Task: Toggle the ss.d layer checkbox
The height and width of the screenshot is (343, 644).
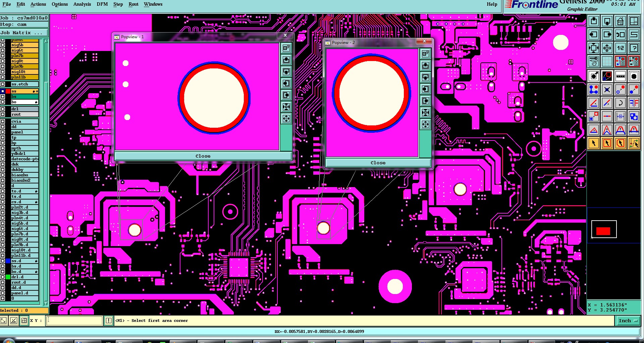Action: [x=3, y=261]
